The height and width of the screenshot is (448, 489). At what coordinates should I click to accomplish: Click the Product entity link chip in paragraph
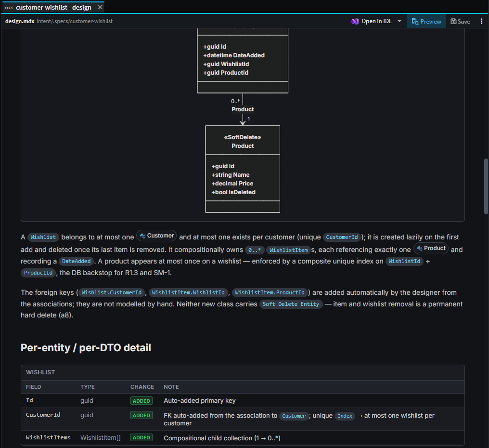(x=431, y=248)
